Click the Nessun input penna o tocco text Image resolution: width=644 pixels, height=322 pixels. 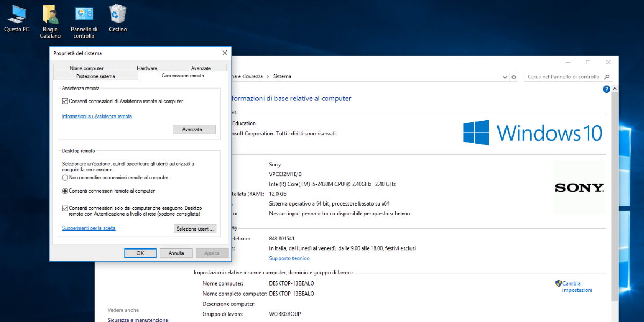[339, 213]
